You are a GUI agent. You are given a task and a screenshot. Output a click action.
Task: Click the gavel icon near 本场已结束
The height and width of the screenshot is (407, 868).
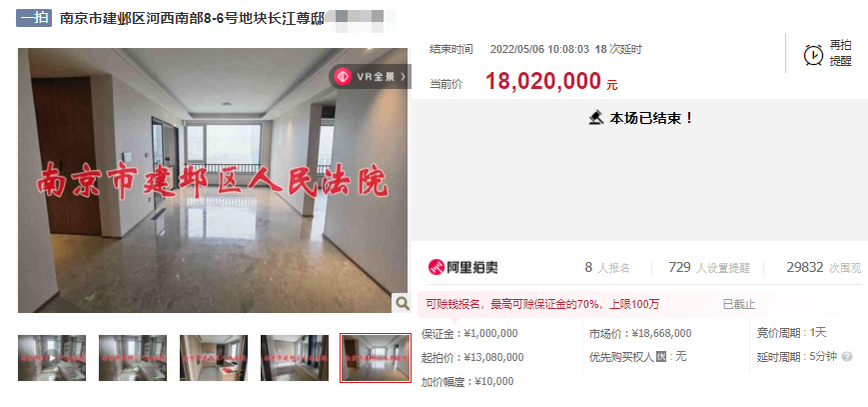[596, 118]
